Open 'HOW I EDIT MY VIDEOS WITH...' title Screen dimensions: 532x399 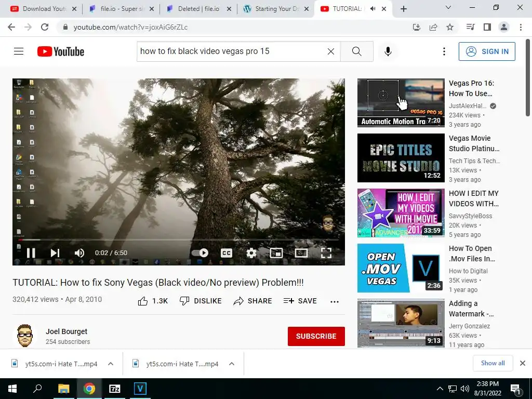(474, 198)
